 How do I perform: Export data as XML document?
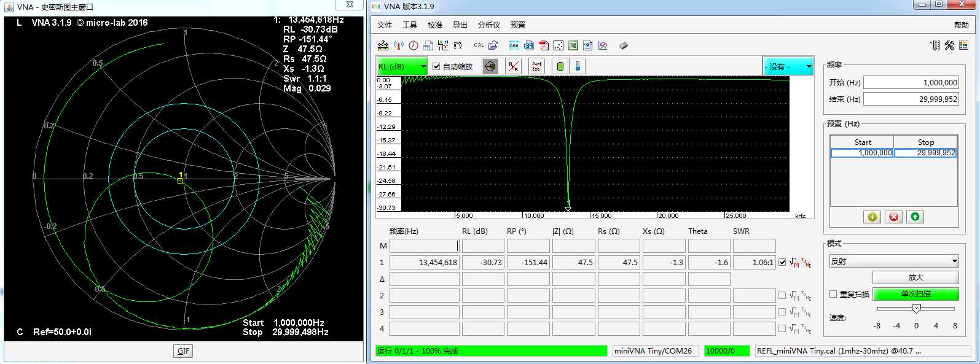coord(588,45)
